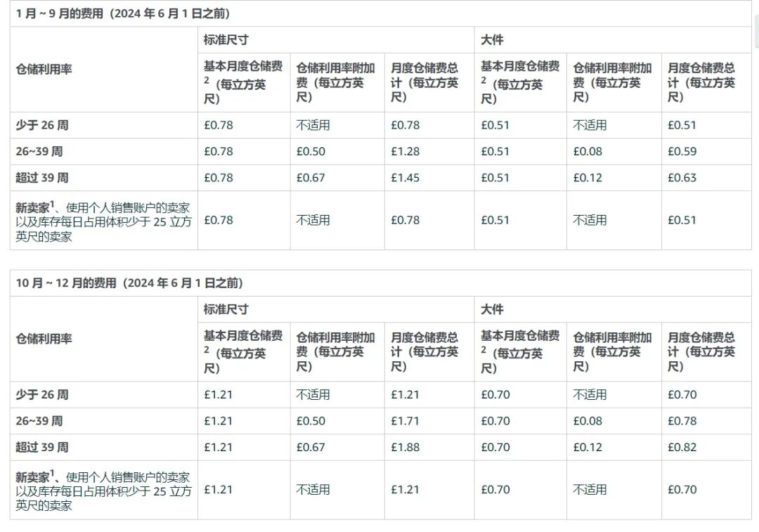
Task: Click '少于 26 周' row label in 10月~12月 table
Action: (42, 394)
